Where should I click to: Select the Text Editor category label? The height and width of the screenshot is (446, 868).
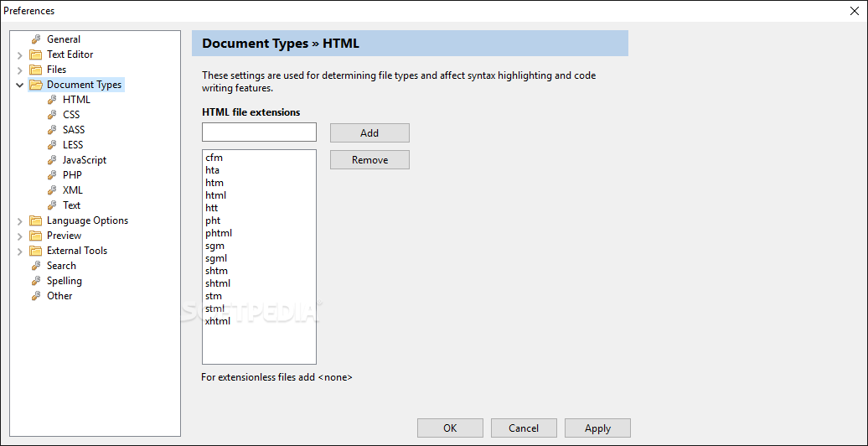pyautogui.click(x=70, y=54)
